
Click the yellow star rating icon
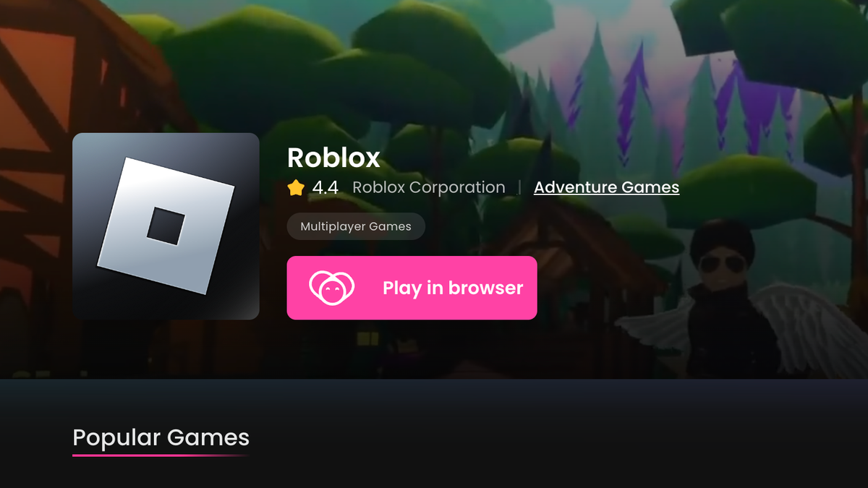[295, 188]
